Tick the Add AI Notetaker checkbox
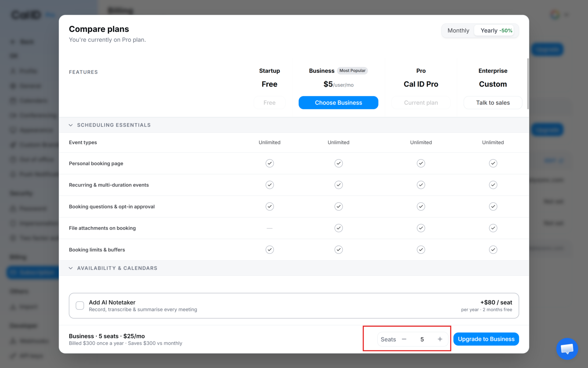The width and height of the screenshot is (588, 368). point(80,305)
